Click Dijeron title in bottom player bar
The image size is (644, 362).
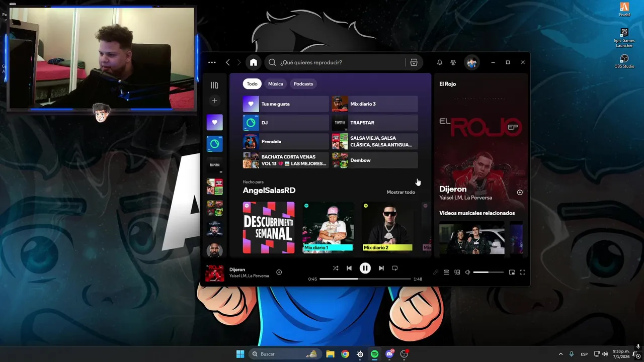pyautogui.click(x=237, y=270)
